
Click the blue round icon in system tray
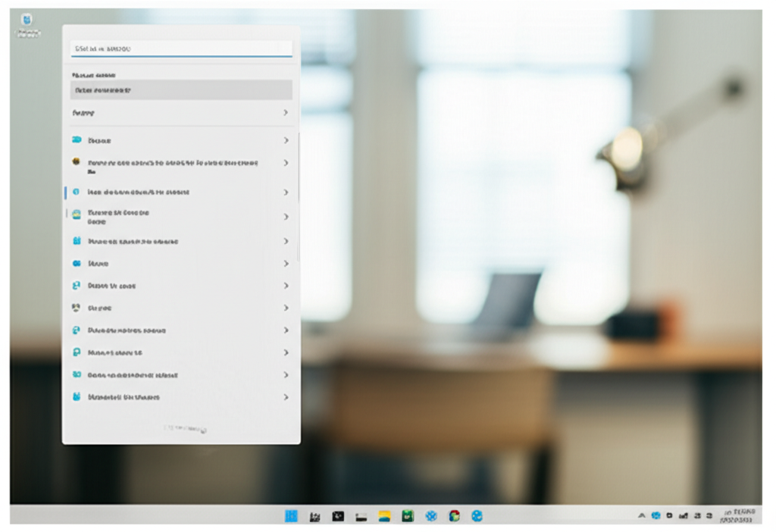656,516
